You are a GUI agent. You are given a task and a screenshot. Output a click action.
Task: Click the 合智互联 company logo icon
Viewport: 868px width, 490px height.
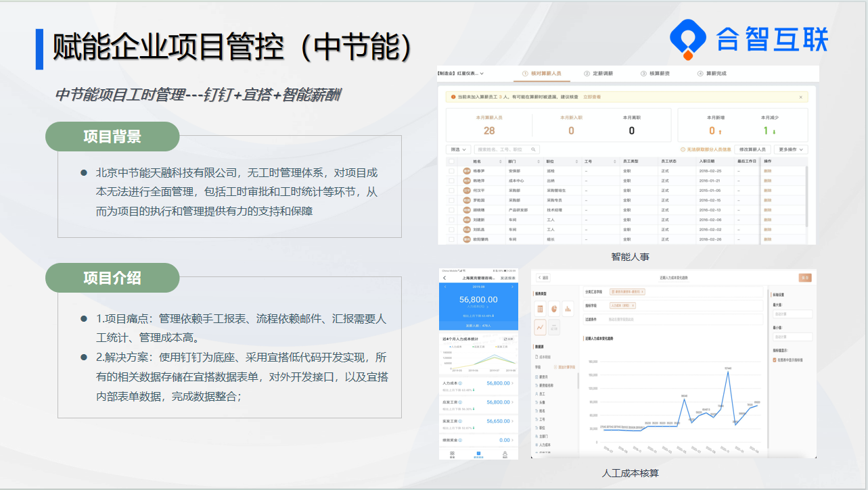click(688, 39)
